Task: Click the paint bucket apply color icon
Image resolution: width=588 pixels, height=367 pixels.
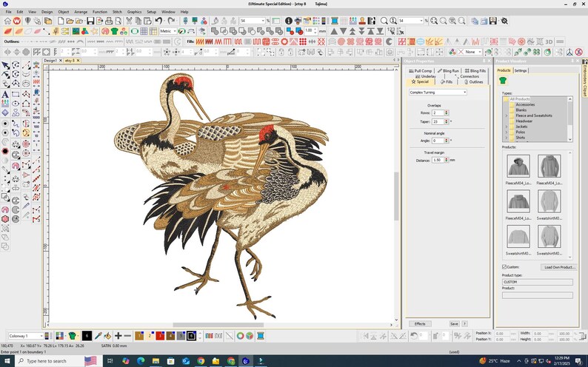Action: pos(107,336)
